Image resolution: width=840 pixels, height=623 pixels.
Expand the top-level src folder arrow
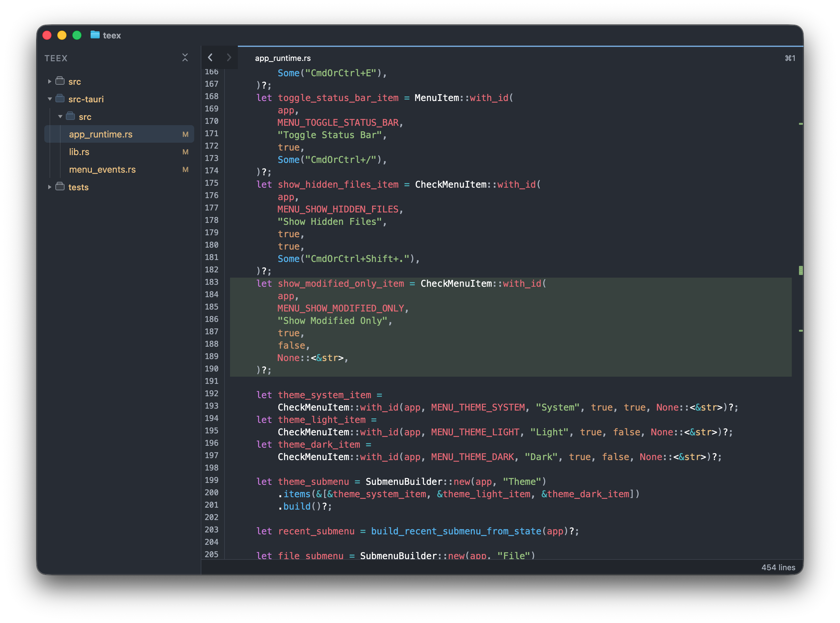pyautogui.click(x=50, y=81)
